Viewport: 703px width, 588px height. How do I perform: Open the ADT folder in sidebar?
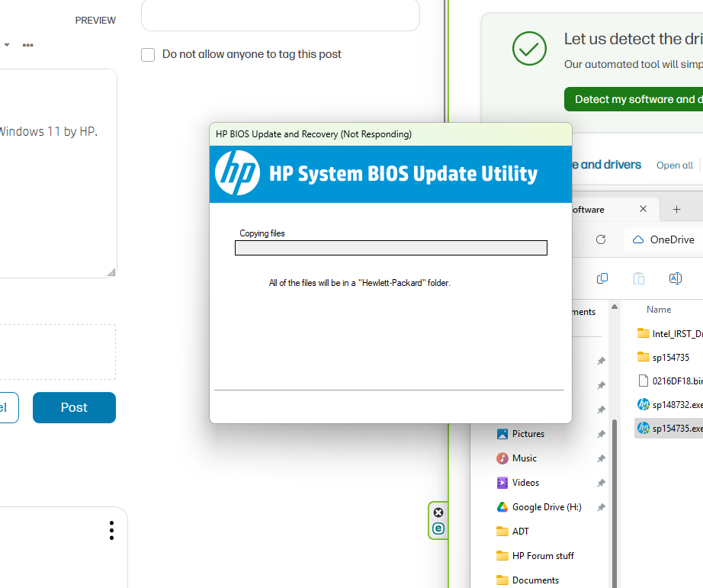point(512,531)
